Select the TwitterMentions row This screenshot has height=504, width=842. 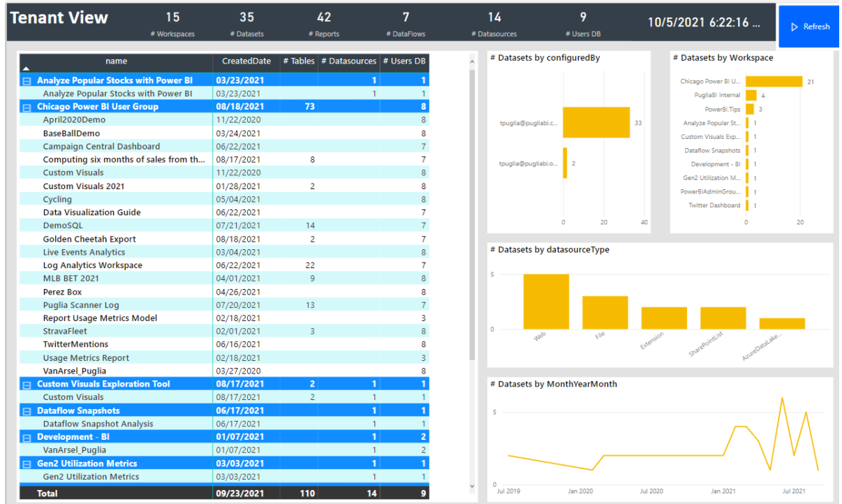pos(224,345)
